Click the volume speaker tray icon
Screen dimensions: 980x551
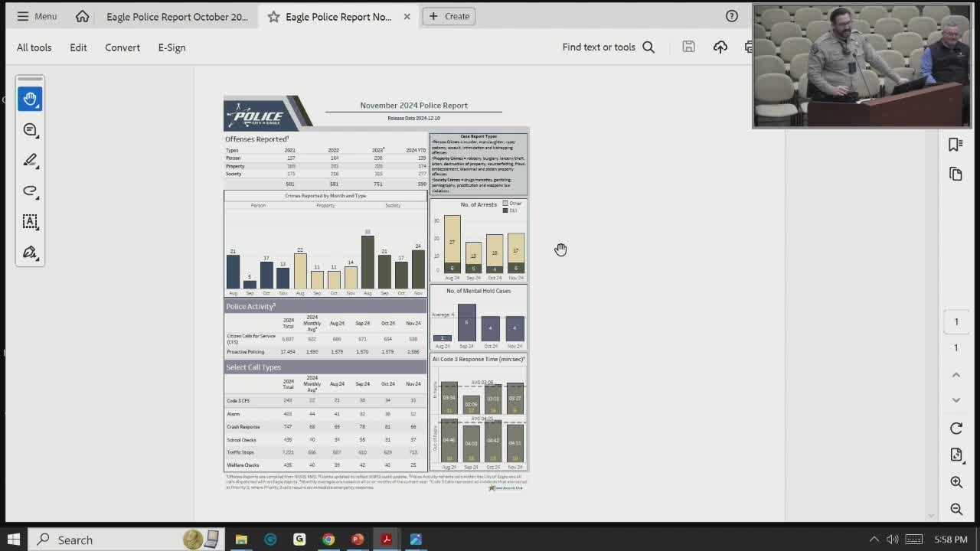(x=892, y=540)
